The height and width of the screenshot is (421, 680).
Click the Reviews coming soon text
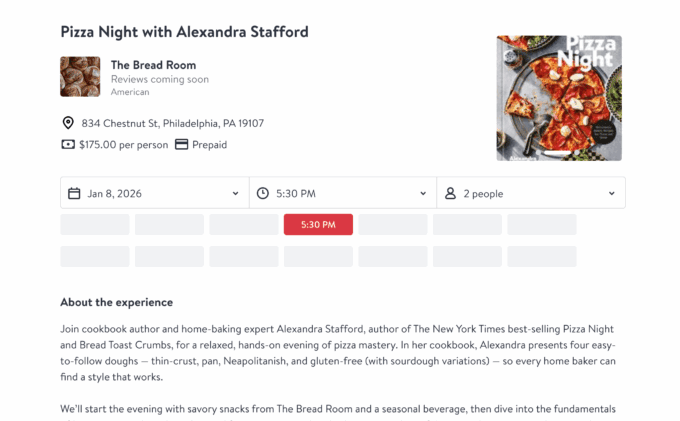pyautogui.click(x=160, y=79)
